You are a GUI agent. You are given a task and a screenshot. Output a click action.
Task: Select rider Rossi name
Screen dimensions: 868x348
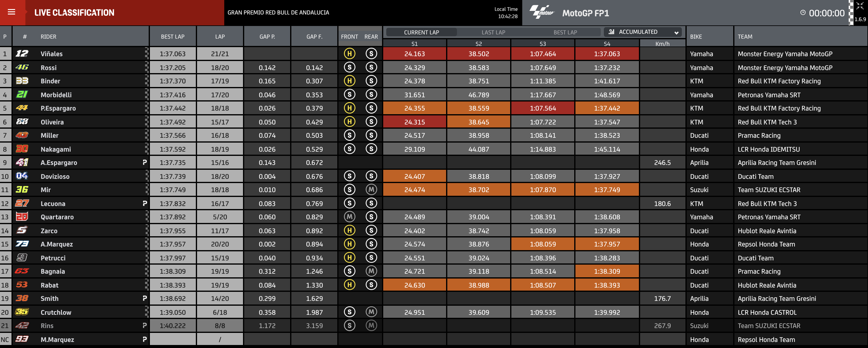(49, 67)
